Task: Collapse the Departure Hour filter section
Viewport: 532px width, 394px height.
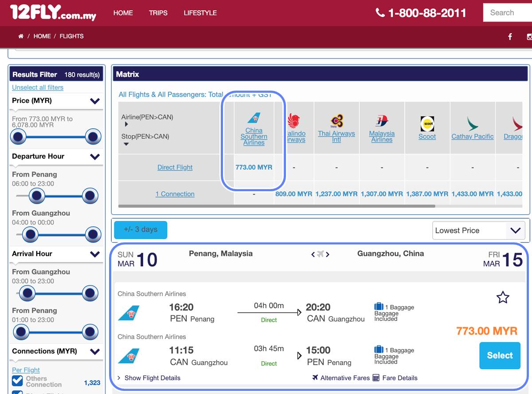Action: 95,157
